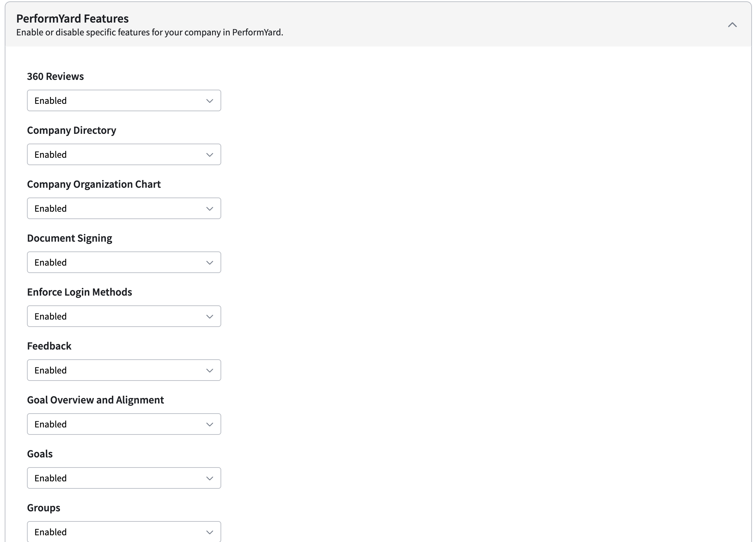Collapse the PerformYard Features section
Viewport: 756px width, 542px height.
click(x=732, y=25)
